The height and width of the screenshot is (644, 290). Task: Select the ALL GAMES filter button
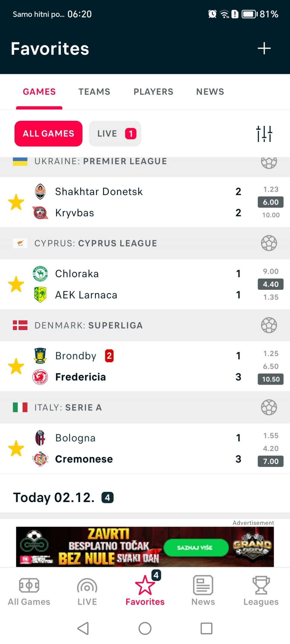point(48,133)
